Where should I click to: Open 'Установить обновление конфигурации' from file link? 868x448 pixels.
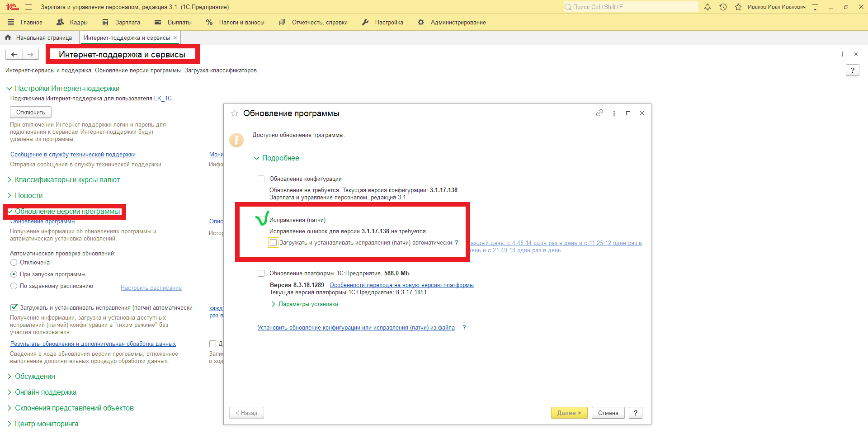(x=356, y=328)
